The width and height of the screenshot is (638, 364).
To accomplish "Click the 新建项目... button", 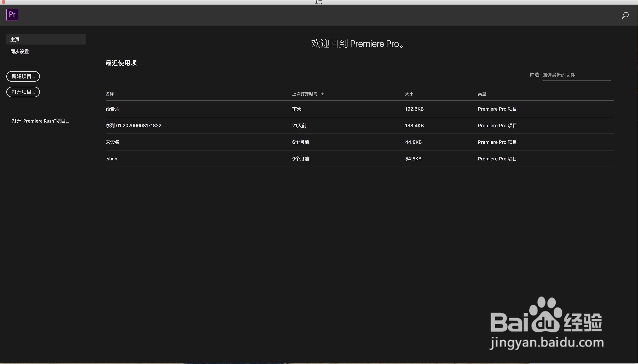I will coord(23,76).
